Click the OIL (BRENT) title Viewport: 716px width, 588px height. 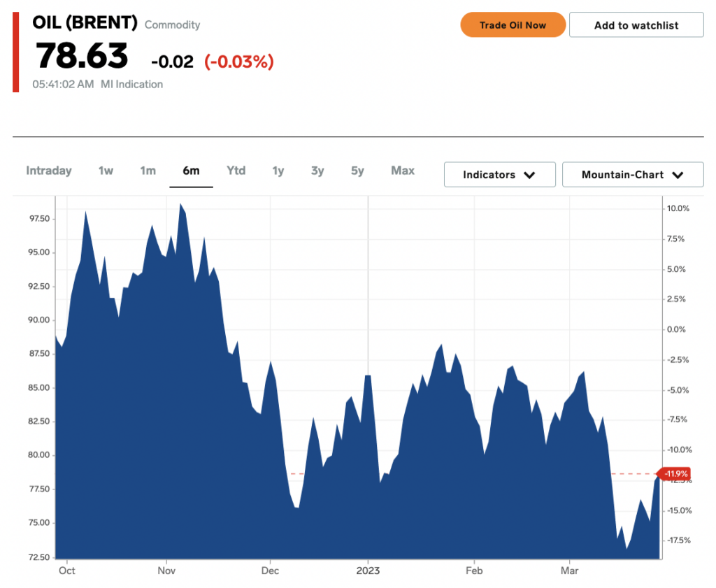pyautogui.click(x=85, y=22)
